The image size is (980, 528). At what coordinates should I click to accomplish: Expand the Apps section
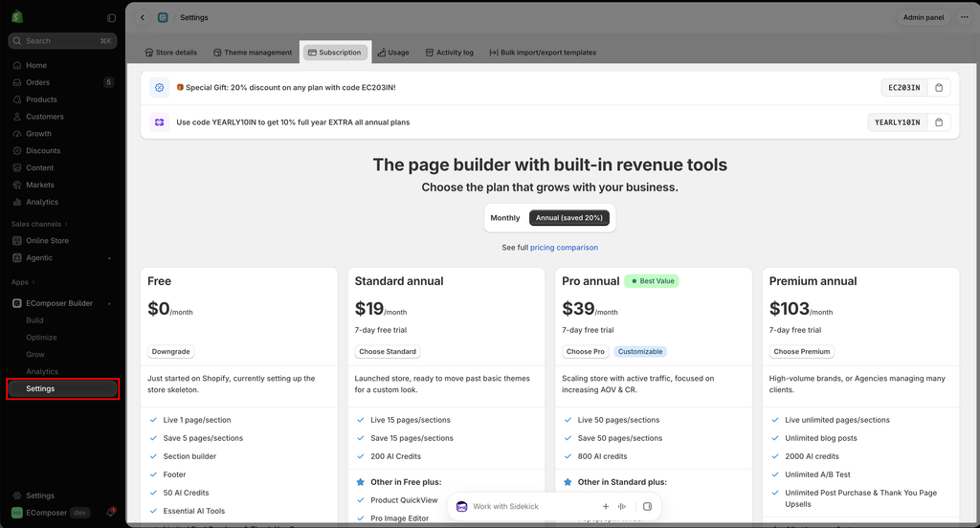click(x=23, y=282)
